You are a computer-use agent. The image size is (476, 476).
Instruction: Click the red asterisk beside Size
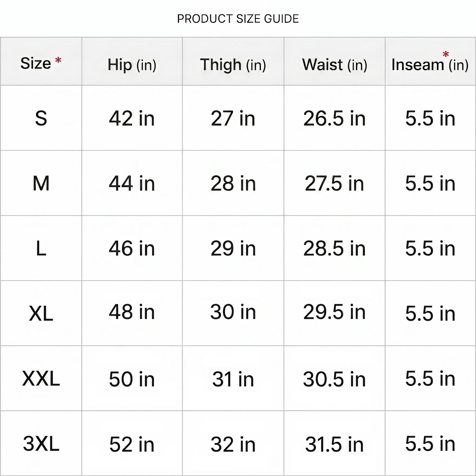point(58,60)
